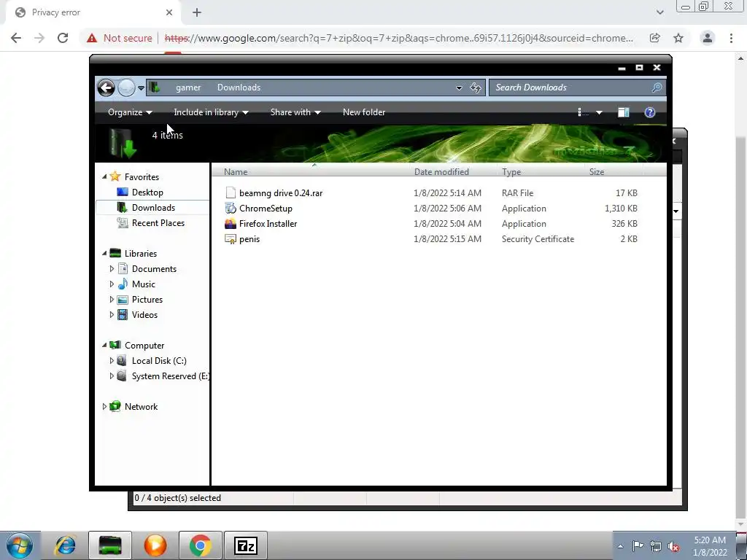Open a new Chrome tab

coord(197,13)
